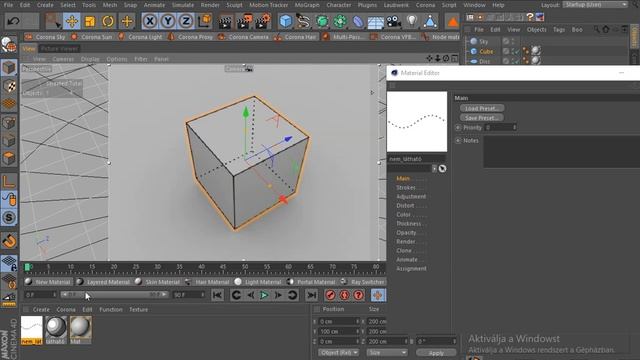Toggle Cube object visibility dots

pyautogui.click(x=513, y=51)
